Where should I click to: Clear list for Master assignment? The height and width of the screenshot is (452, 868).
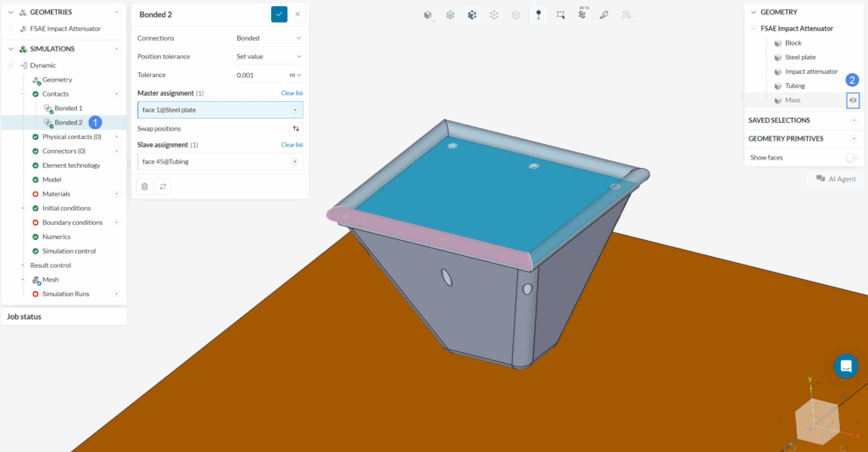292,93
